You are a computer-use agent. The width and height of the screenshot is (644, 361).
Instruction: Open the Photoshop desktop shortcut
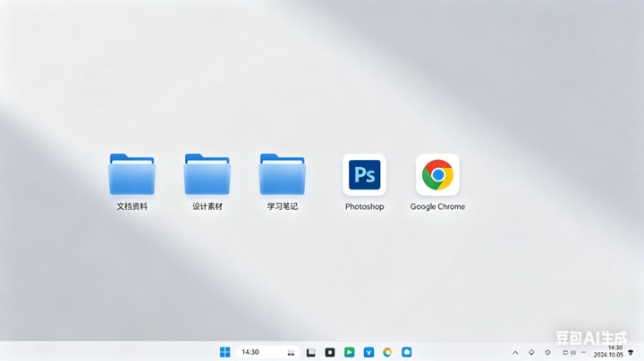(x=364, y=174)
